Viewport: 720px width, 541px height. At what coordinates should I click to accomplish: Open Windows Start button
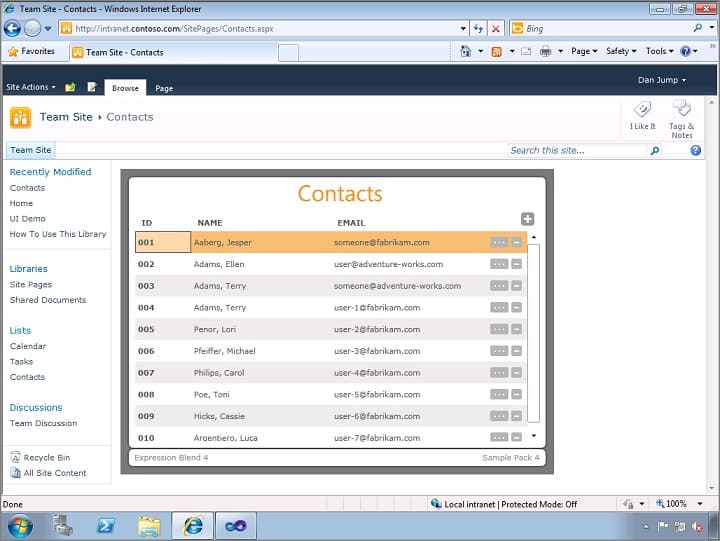point(21,526)
